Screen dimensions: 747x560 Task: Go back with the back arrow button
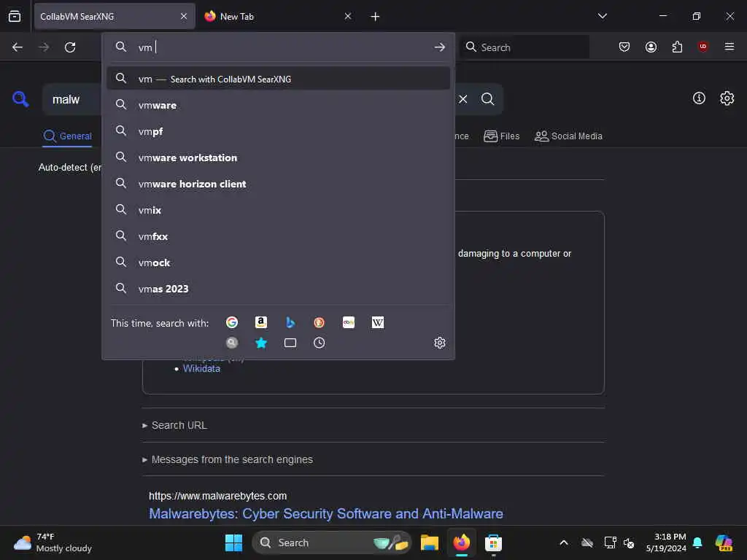(x=18, y=47)
